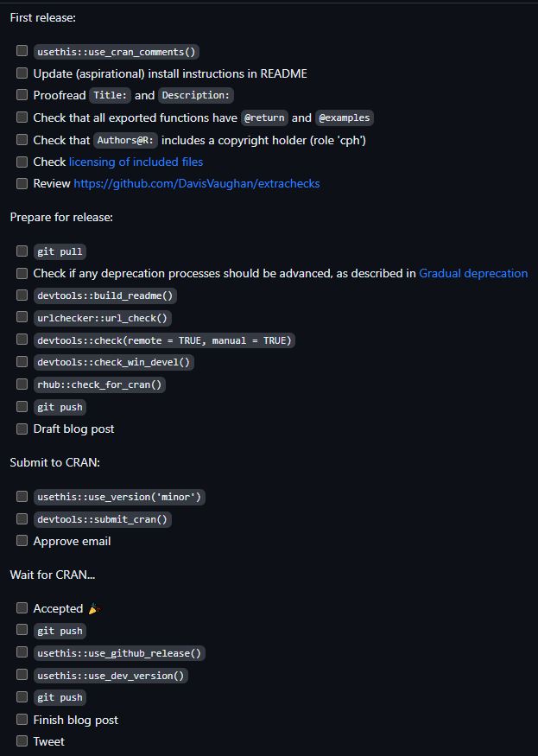
Task: Tick the exported functions @return checkbox
Action: point(22,118)
